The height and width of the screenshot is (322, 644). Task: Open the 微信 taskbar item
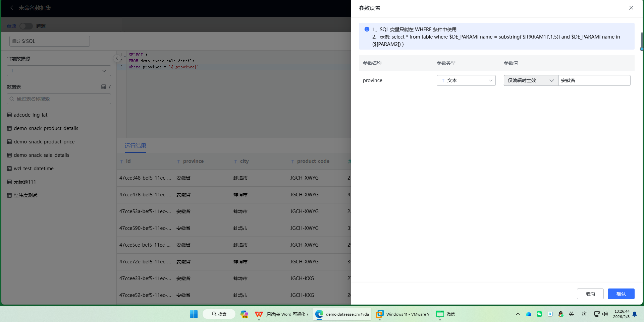pyautogui.click(x=445, y=314)
